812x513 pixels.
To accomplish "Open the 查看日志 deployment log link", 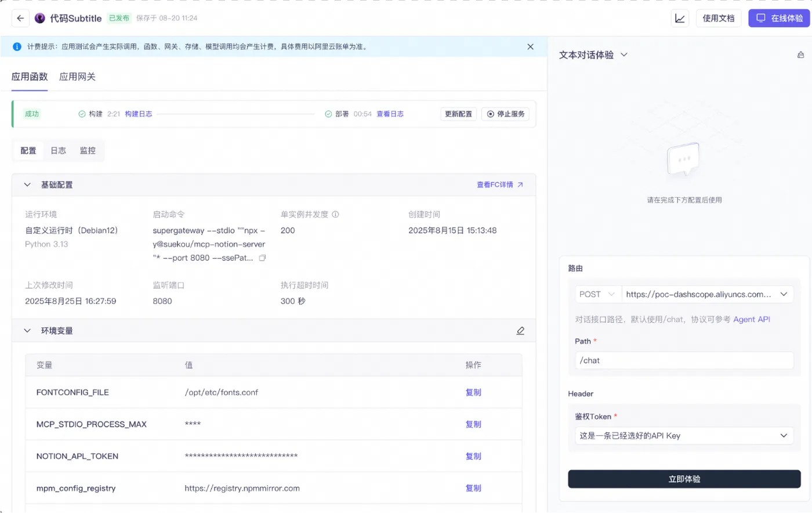I will (x=390, y=114).
